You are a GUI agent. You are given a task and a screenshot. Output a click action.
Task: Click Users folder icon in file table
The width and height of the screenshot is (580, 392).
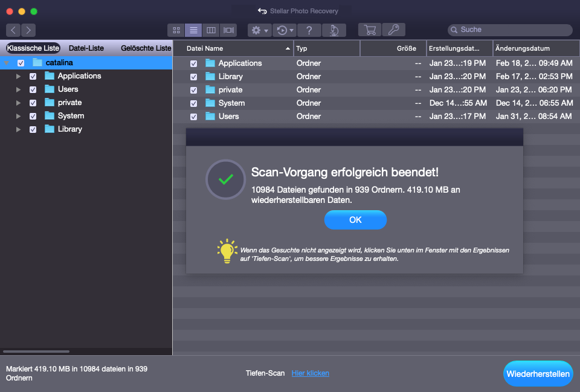tap(210, 116)
